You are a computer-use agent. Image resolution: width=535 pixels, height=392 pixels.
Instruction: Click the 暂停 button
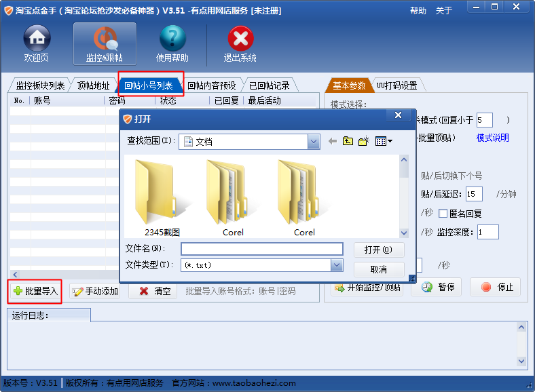(x=438, y=287)
